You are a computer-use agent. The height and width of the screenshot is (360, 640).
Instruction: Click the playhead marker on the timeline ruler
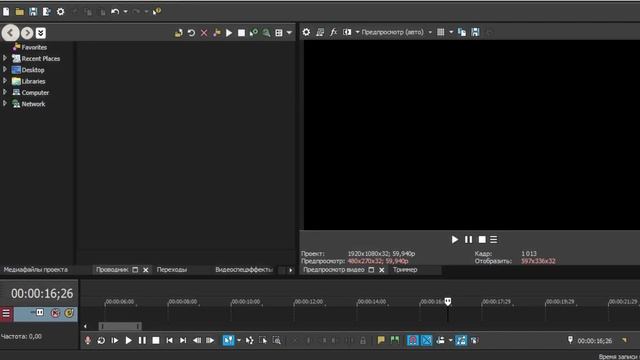pos(448,302)
